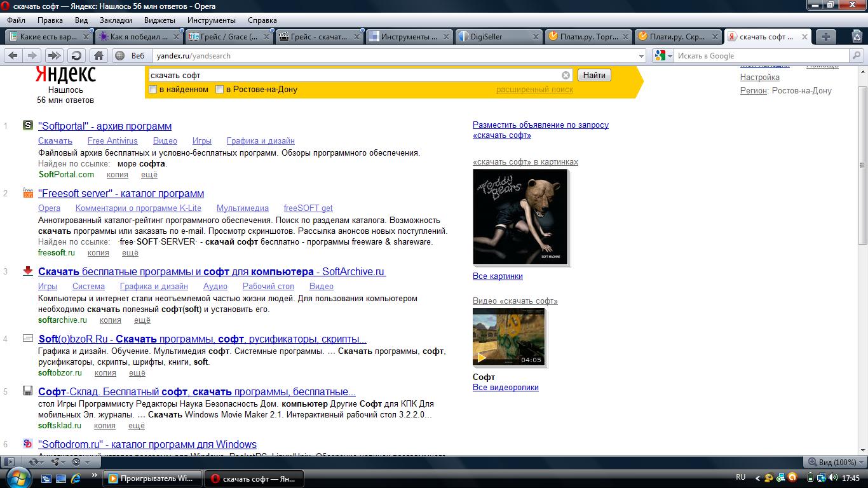Click the floppy disk icon of Софт-Склад
The image size is (868, 488).
click(x=27, y=391)
